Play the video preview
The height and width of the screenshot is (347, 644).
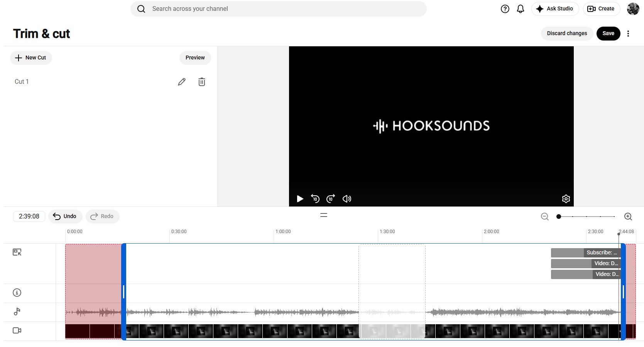point(300,199)
